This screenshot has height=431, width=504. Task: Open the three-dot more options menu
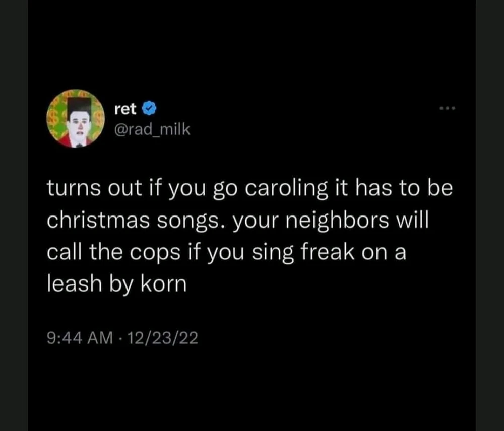(448, 108)
